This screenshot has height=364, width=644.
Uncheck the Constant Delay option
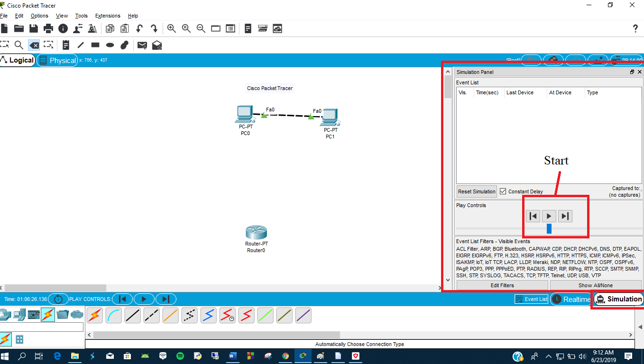point(503,191)
